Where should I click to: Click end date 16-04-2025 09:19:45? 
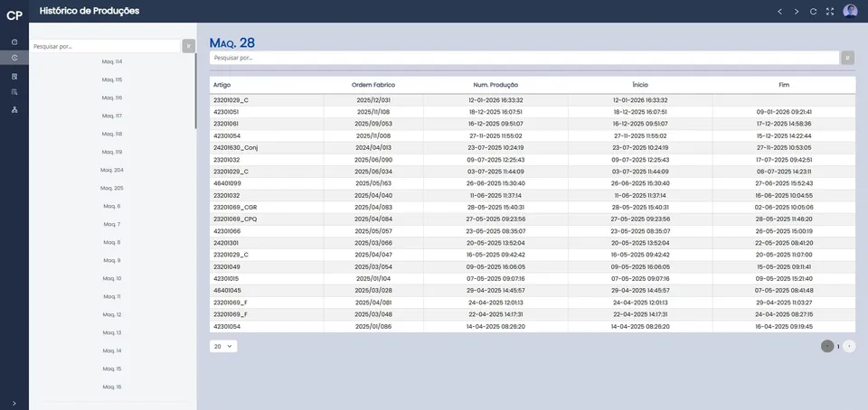point(784,327)
